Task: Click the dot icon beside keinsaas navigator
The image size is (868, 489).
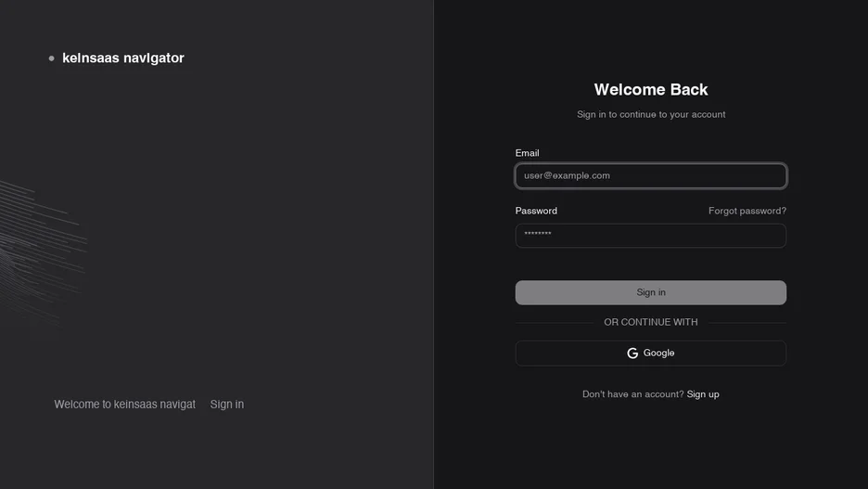Action: [52, 58]
